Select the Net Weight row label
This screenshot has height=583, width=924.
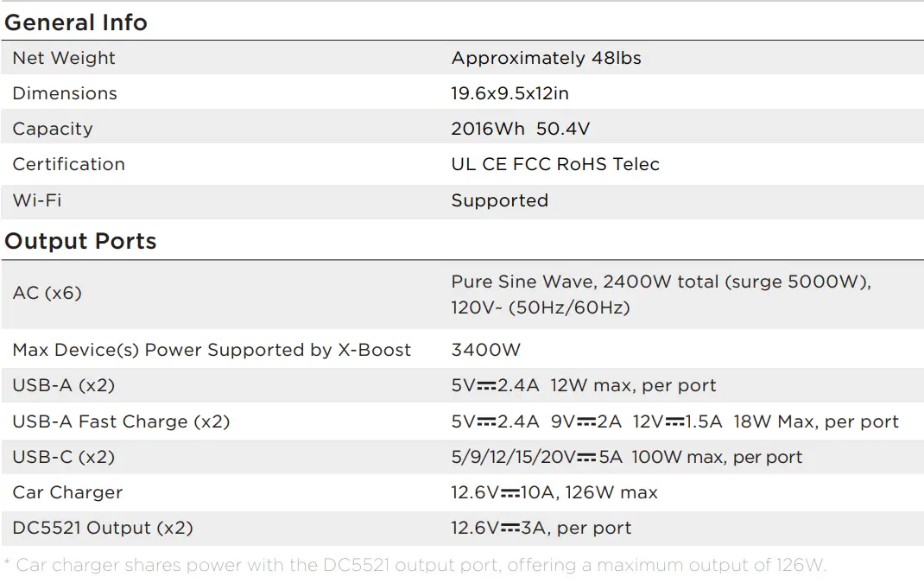pos(64,58)
